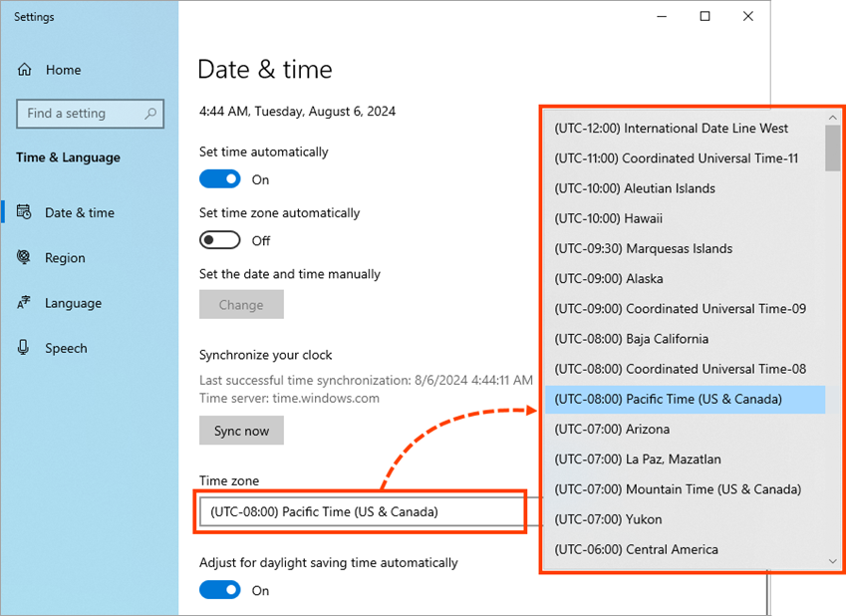
Task: Click the time zone list scrollbar thumb
Action: point(832,148)
